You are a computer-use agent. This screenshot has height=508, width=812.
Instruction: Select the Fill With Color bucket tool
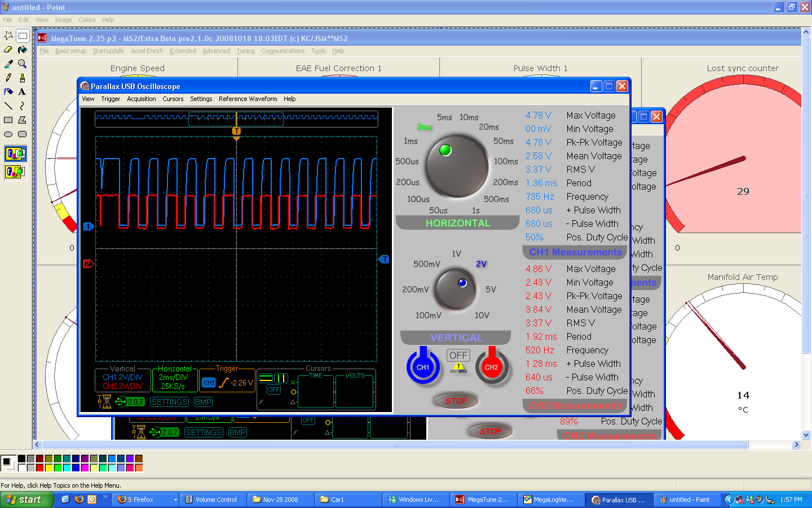pyautogui.click(x=22, y=50)
